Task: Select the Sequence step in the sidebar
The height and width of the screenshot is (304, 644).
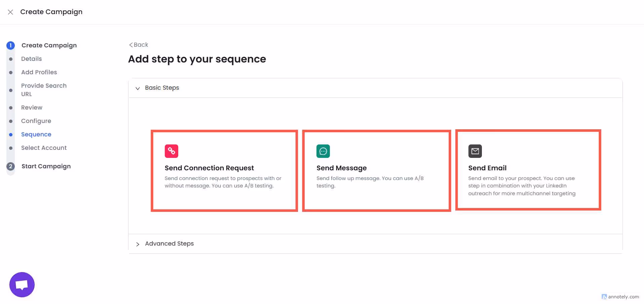Action: (x=36, y=134)
